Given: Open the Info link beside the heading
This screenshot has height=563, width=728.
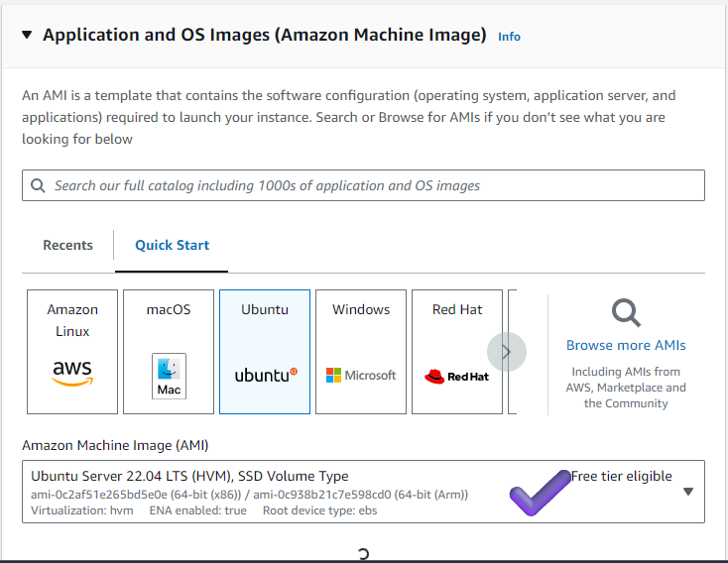Looking at the screenshot, I should (x=509, y=37).
